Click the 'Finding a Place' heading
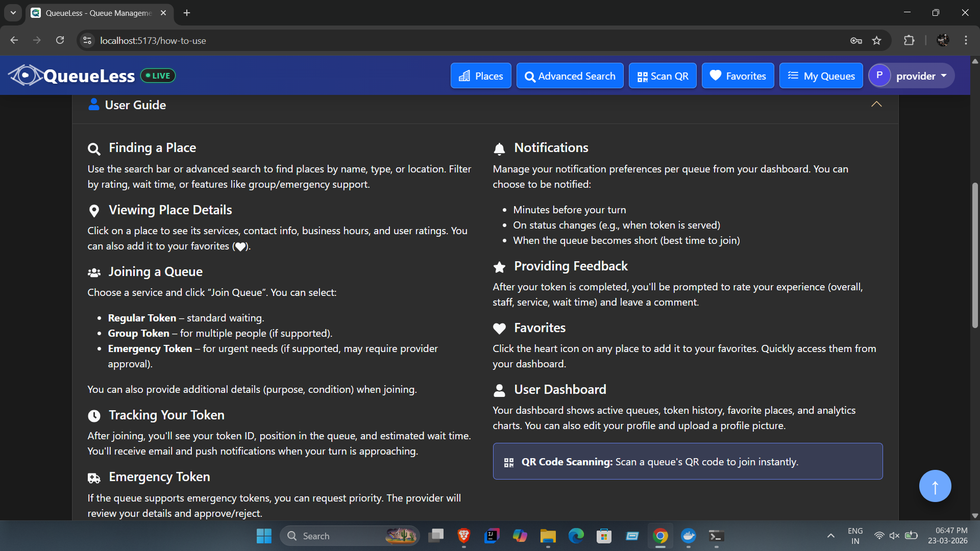The width and height of the screenshot is (980, 551). click(152, 148)
